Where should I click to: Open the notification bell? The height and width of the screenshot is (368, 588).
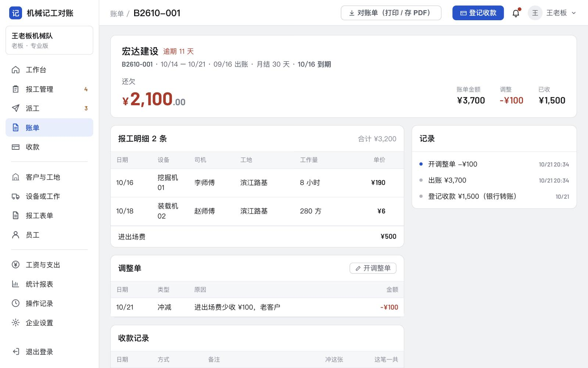(x=516, y=13)
